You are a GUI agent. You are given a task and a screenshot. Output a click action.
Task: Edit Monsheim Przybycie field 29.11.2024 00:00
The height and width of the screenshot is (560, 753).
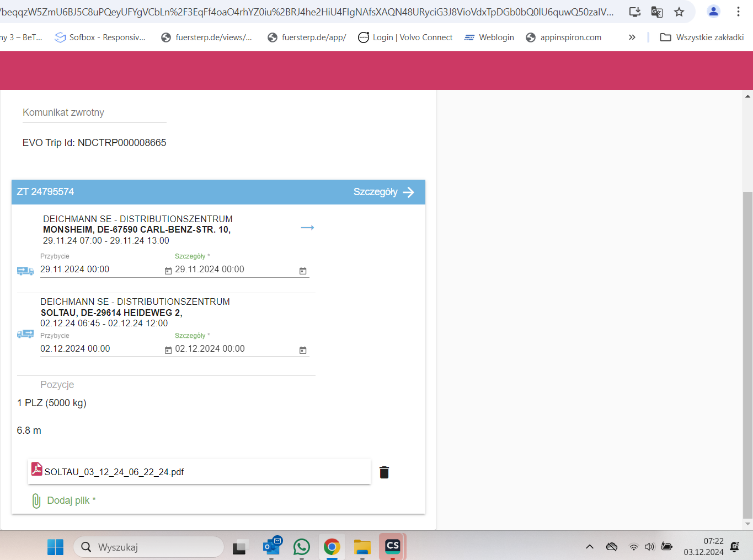click(102, 270)
